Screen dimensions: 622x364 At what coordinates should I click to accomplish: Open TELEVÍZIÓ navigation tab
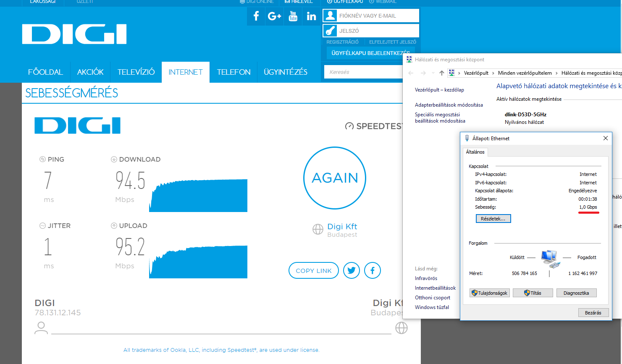pyautogui.click(x=136, y=72)
